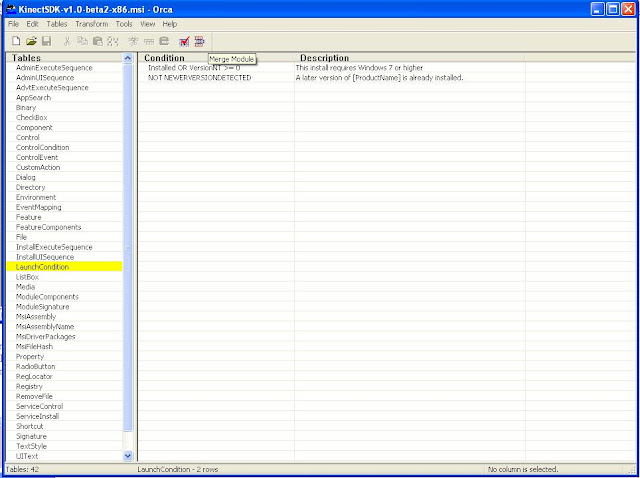Open the Tables menu
The width and height of the screenshot is (640, 478).
(x=57, y=24)
